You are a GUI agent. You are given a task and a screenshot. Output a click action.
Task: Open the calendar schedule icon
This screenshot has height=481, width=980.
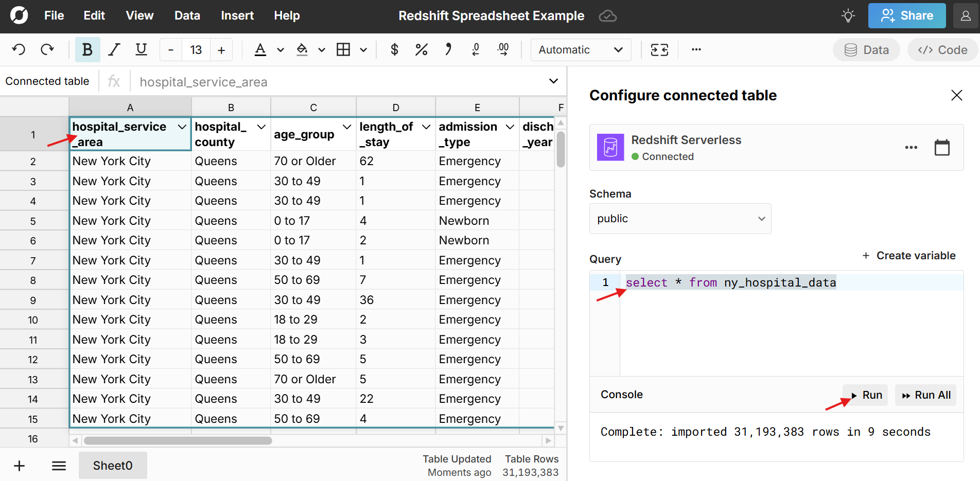coord(942,148)
